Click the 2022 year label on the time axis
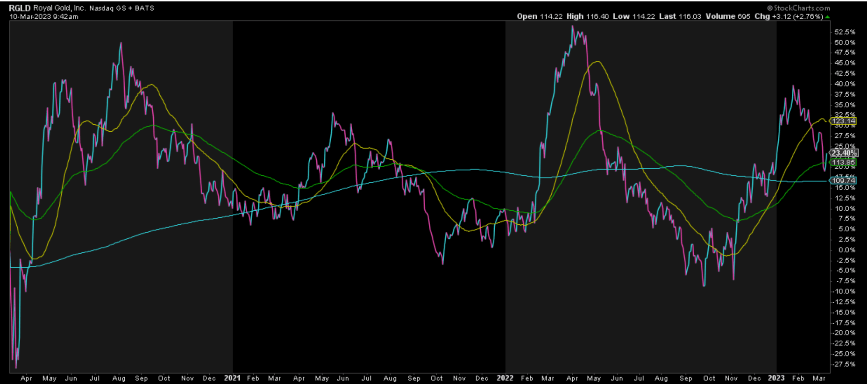 [x=505, y=378]
